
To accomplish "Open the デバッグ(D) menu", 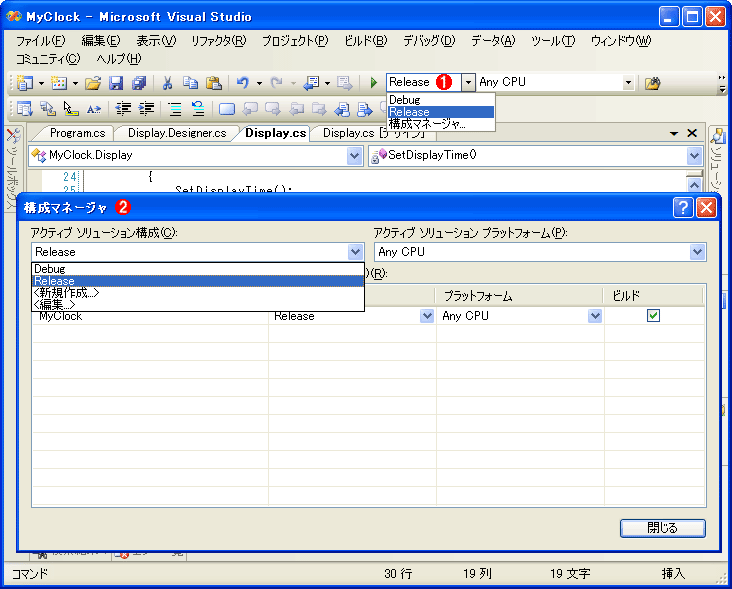I will (x=429, y=41).
